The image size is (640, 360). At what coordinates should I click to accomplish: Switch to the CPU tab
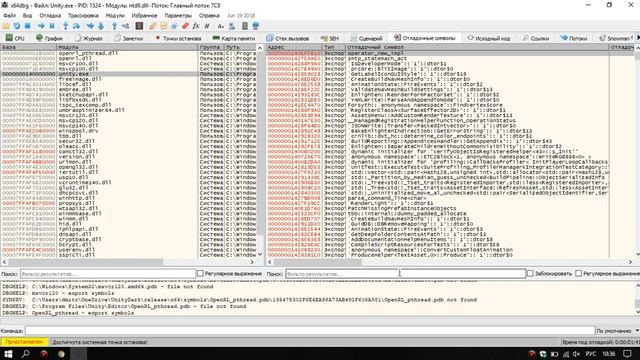coord(15,38)
